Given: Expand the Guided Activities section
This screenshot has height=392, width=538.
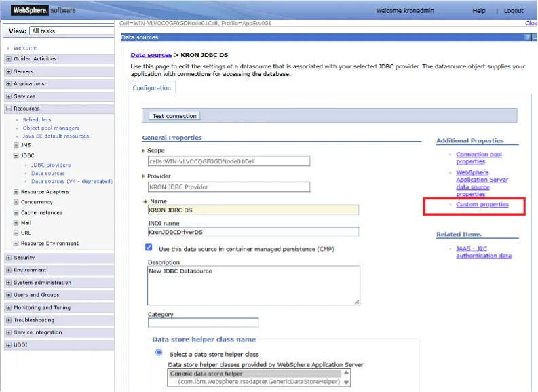Looking at the screenshot, I should (x=9, y=59).
